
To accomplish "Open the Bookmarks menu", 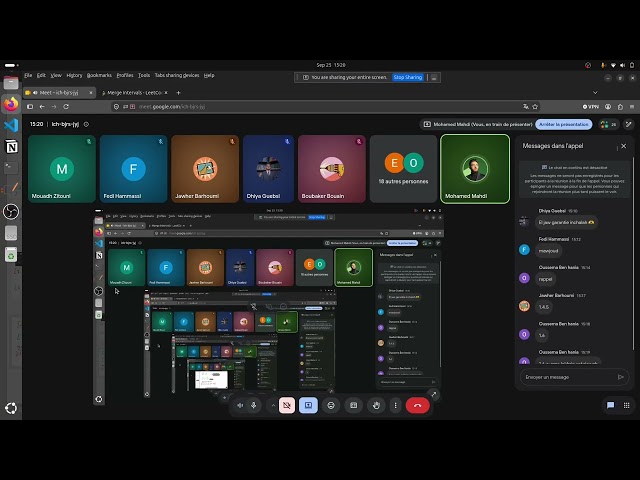I will click(99, 75).
